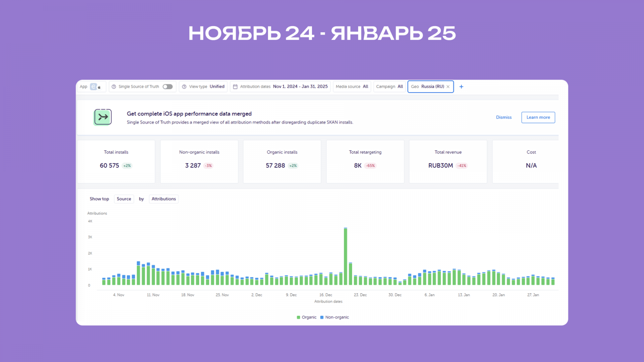The width and height of the screenshot is (644, 362).
Task: Click the "6. Jan" x-axis label
Action: pos(429,295)
